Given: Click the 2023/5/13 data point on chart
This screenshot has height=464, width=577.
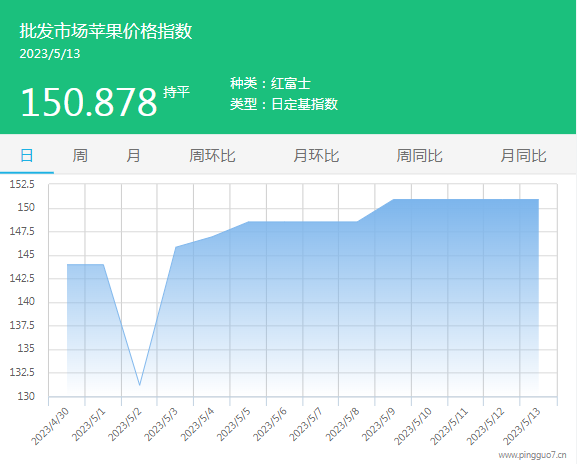Looking at the screenshot, I should pos(538,199).
